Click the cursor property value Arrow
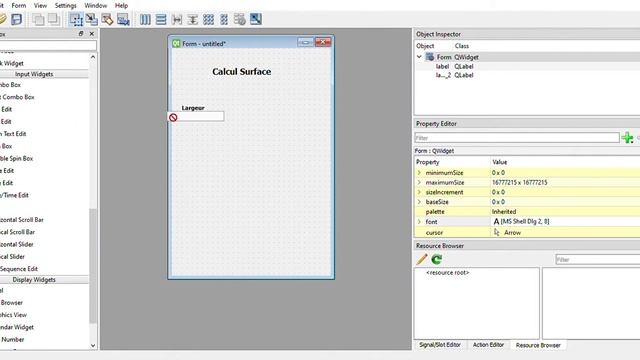 tap(512, 233)
